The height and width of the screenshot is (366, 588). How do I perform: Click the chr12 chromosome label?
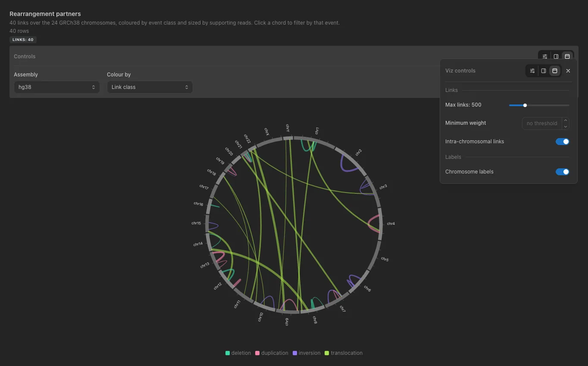pyautogui.click(x=218, y=286)
